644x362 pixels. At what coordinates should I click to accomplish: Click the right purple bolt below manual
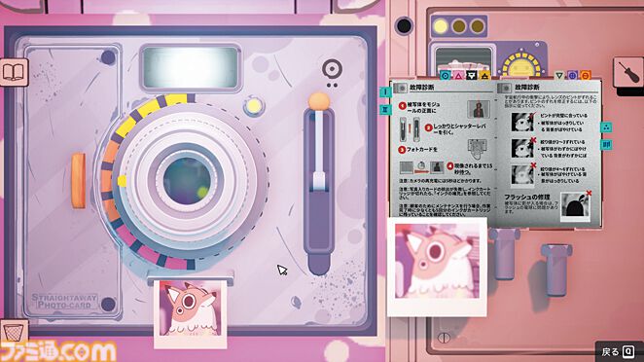[556, 270]
